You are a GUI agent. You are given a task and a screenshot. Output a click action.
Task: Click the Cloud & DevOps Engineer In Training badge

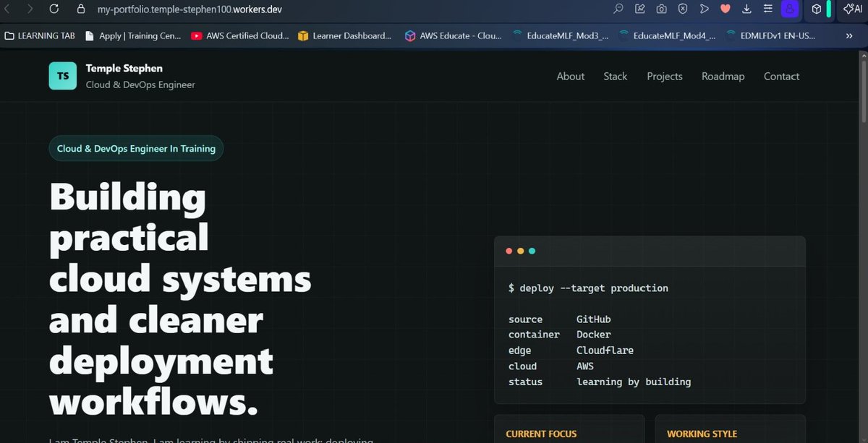point(136,148)
